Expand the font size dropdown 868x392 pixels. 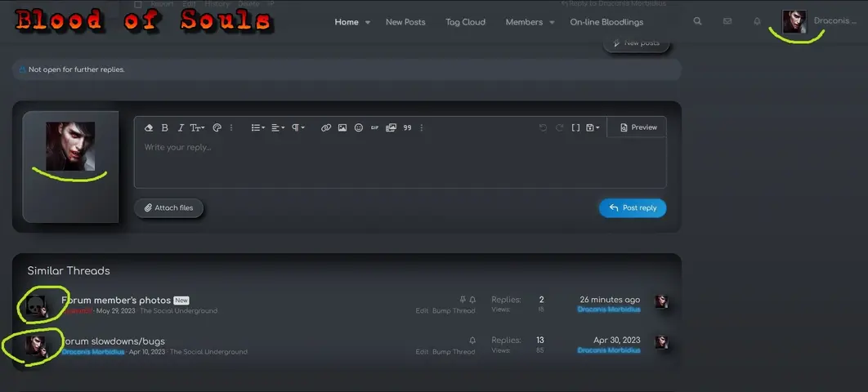pyautogui.click(x=198, y=127)
